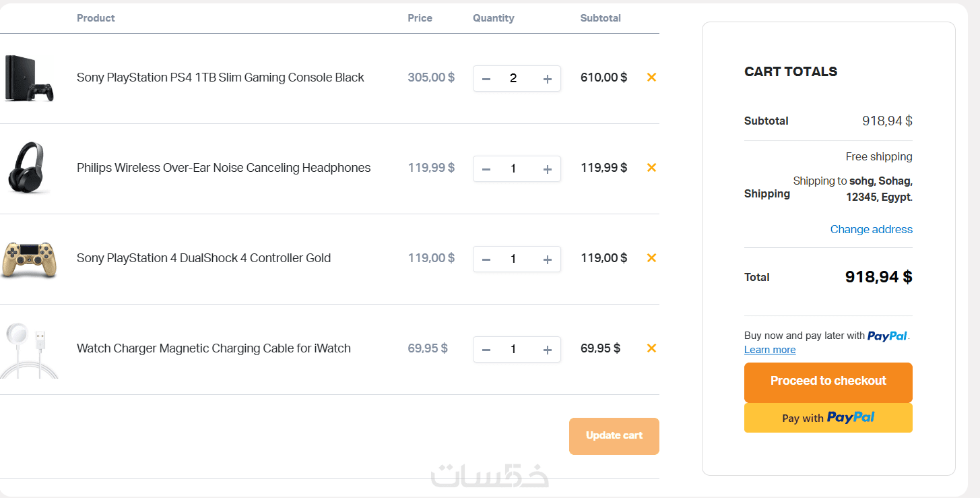This screenshot has width=980, height=498.
Task: Click Proceed to checkout
Action: click(828, 381)
